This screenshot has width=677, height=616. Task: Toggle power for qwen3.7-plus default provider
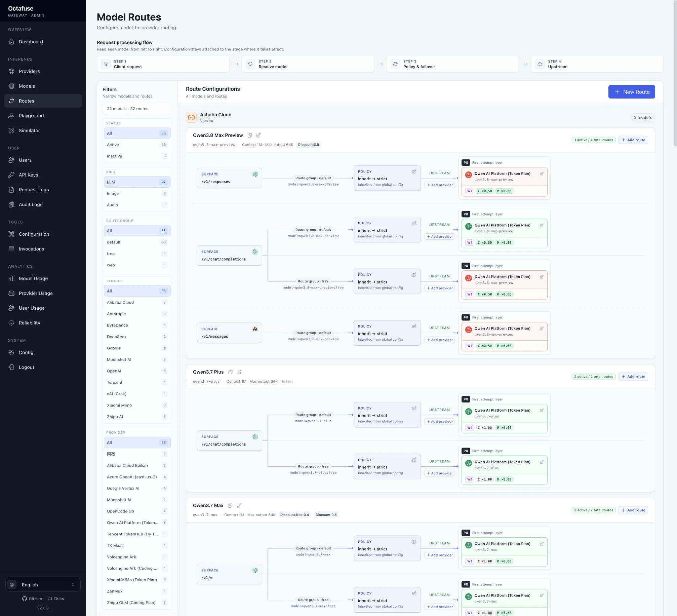click(469, 412)
